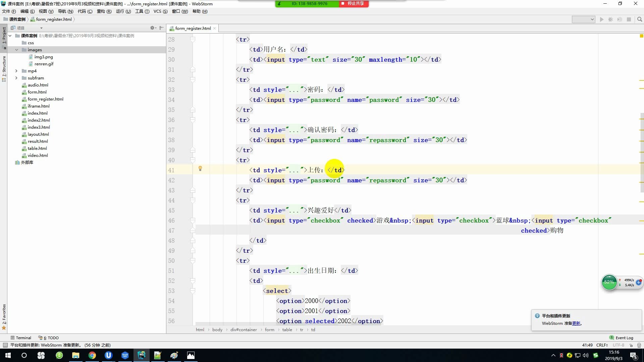
Task: Select the TODO tab at bottom panel
Action: (50, 337)
